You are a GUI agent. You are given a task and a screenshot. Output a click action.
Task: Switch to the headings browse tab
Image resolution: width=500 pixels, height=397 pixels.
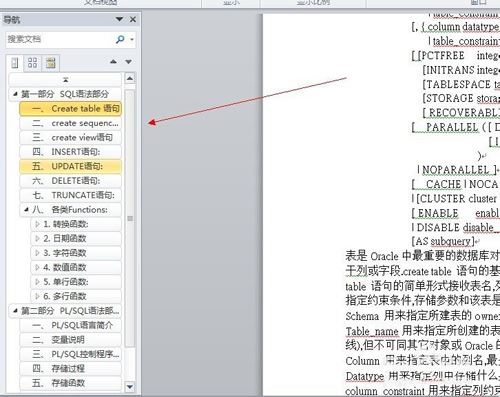tap(15, 63)
